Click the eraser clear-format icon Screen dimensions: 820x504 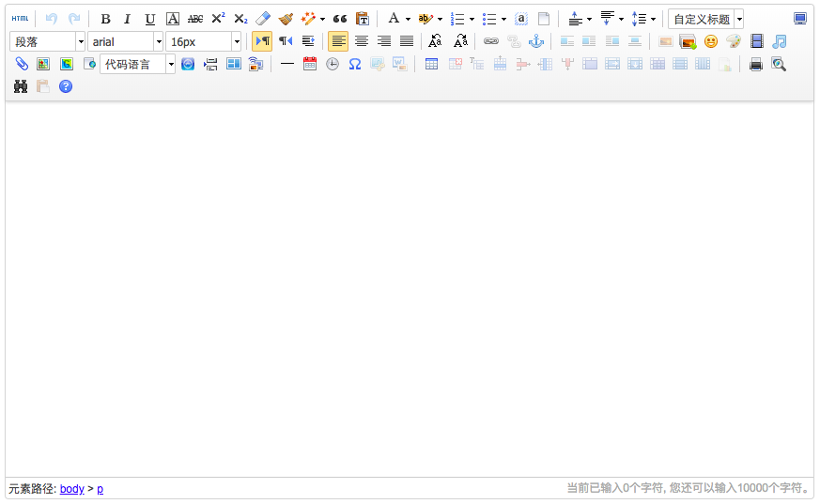pyautogui.click(x=263, y=19)
